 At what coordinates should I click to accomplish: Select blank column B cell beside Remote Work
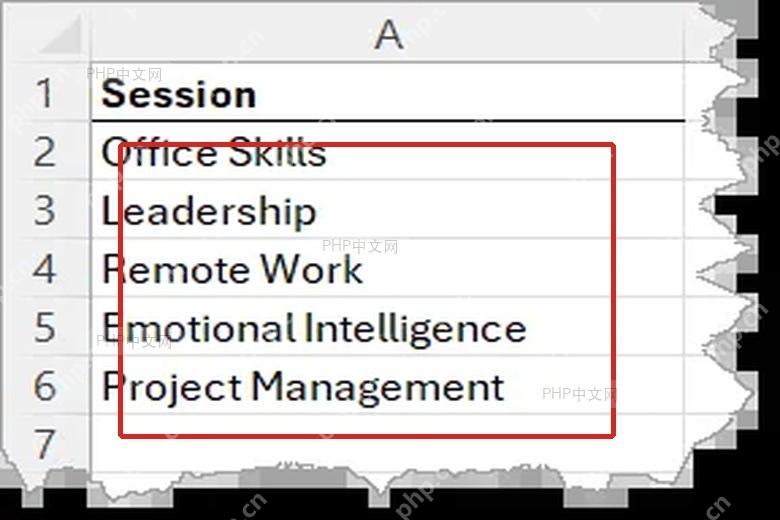click(696, 268)
